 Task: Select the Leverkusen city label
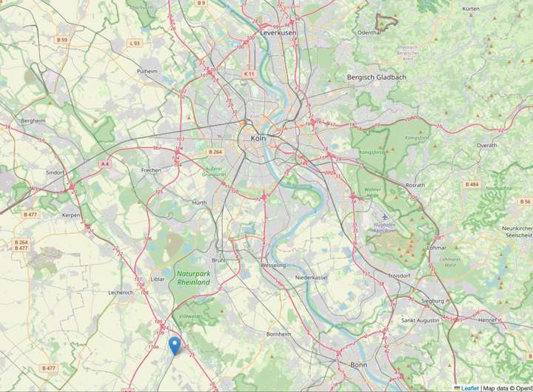click(x=278, y=33)
